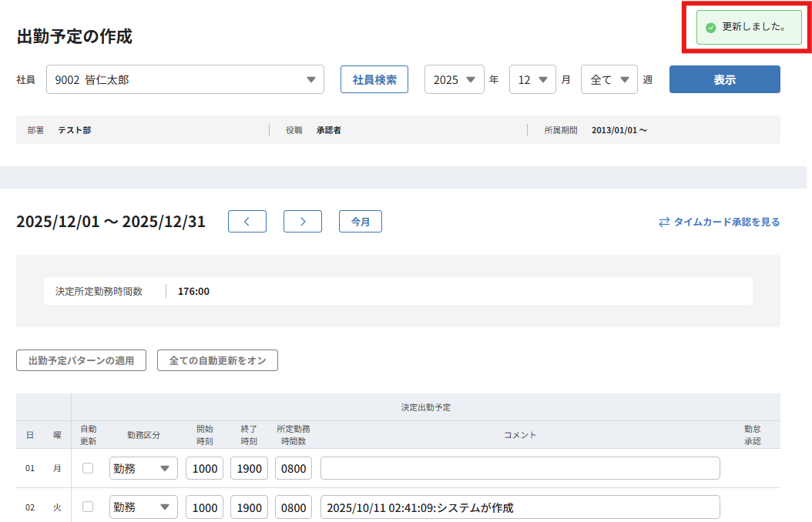This screenshot has height=522, width=812.
Task: Click 全ての自動更新をオン button
Action: tap(217, 360)
